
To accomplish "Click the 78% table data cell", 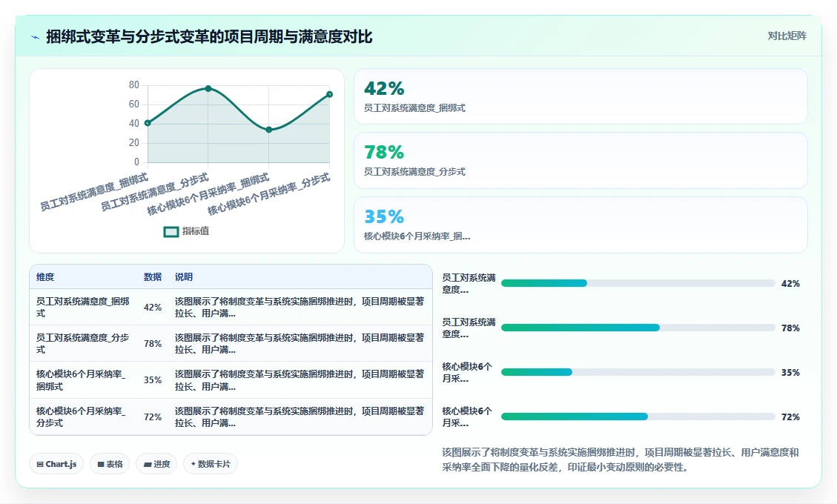I will tap(152, 344).
